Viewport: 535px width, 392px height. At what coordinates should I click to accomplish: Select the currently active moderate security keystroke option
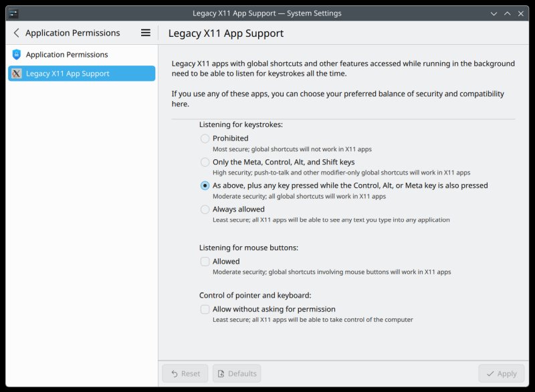click(x=205, y=185)
